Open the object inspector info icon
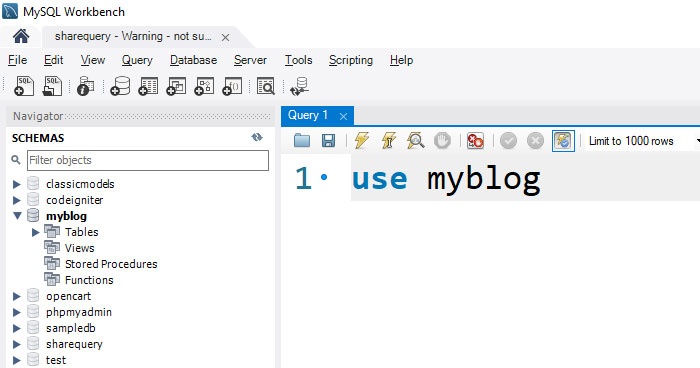This screenshot has width=700, height=368. click(x=85, y=86)
